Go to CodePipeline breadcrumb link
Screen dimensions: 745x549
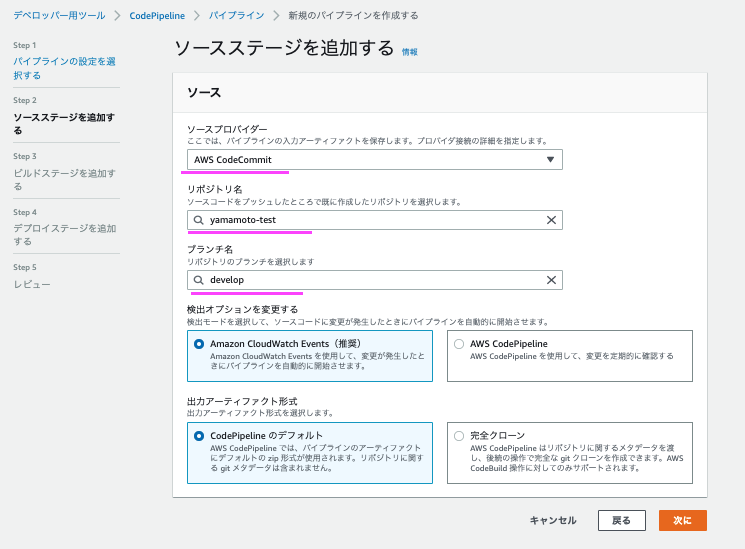(157, 16)
